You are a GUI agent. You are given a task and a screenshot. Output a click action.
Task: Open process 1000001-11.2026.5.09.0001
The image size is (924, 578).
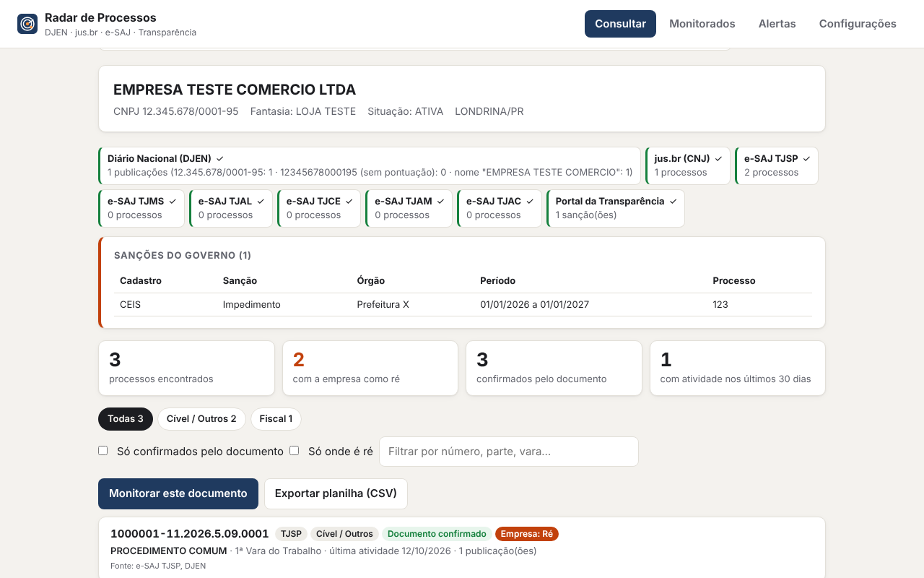point(190,534)
